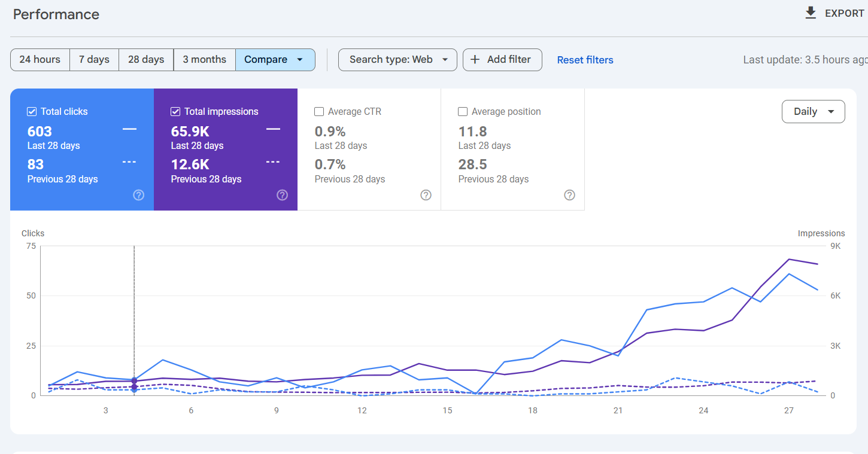Click the help icon on Total impressions card
Image resolution: width=868 pixels, height=454 pixels.
pyautogui.click(x=282, y=195)
